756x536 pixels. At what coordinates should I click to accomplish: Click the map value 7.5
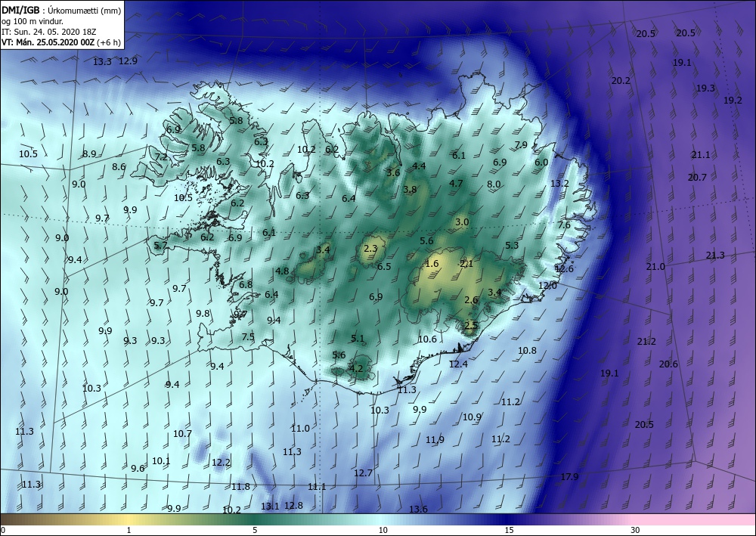248,337
